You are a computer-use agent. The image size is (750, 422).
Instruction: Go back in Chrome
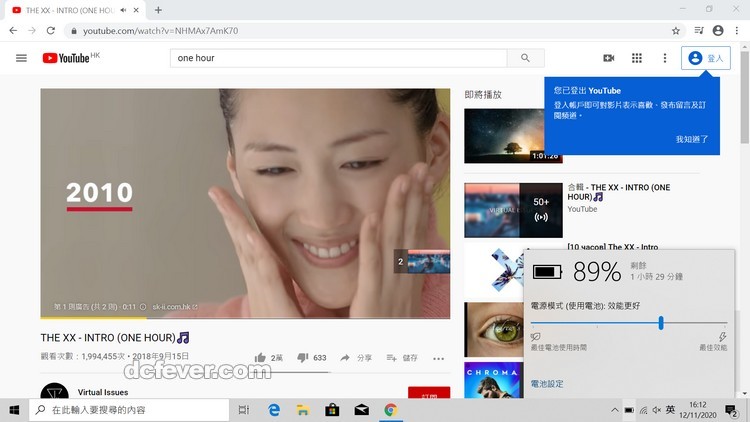[13, 31]
